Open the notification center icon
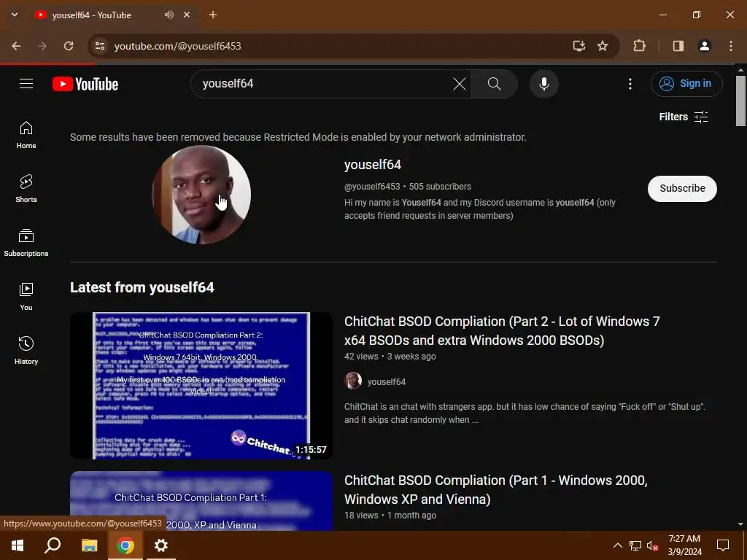The width and height of the screenshot is (747, 560). point(723,545)
